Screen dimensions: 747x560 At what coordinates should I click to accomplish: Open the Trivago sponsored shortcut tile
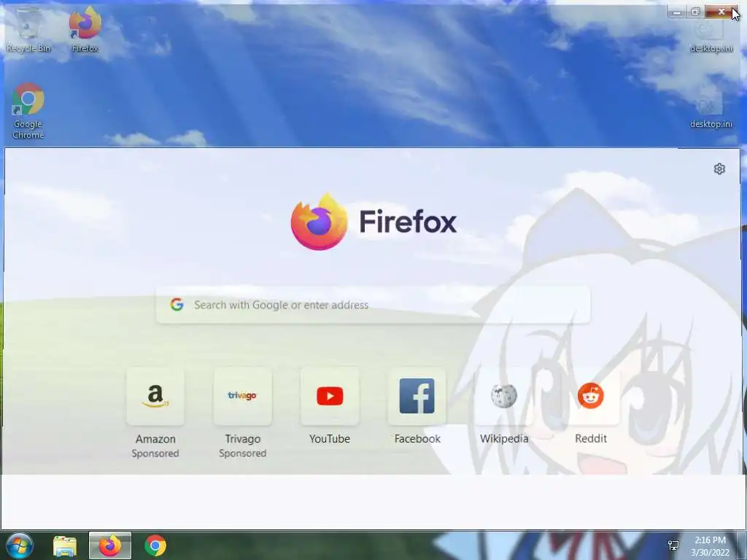[x=242, y=396]
